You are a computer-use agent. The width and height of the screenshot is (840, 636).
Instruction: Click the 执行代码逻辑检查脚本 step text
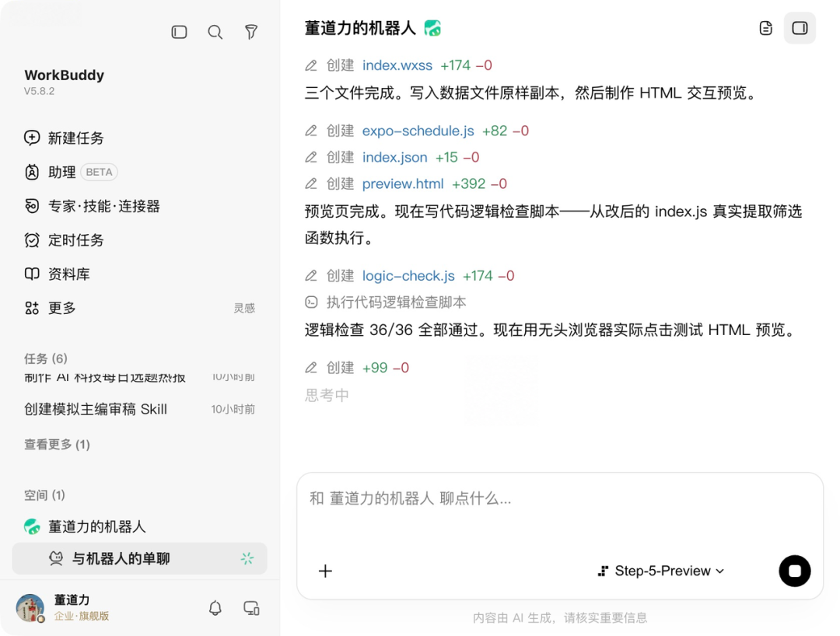click(396, 302)
